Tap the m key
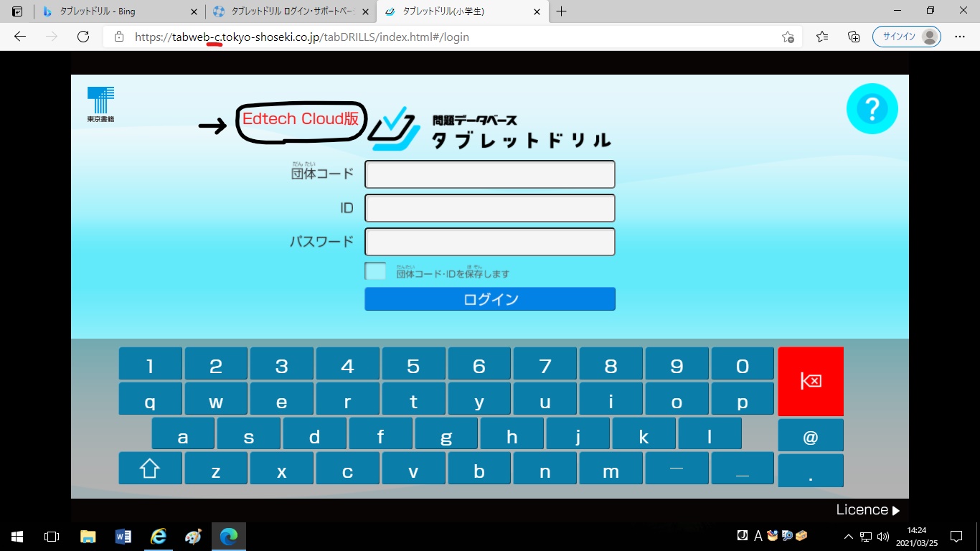 [611, 468]
